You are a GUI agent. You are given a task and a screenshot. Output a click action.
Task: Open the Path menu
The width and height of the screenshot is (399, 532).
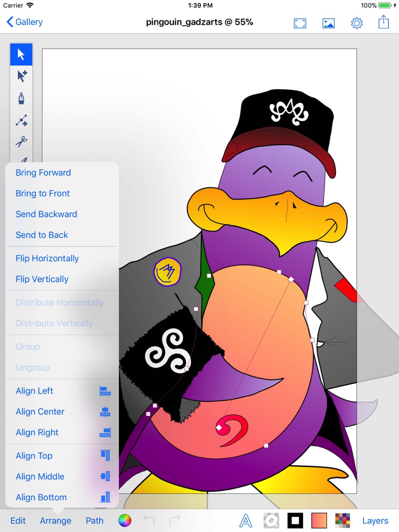(x=95, y=521)
